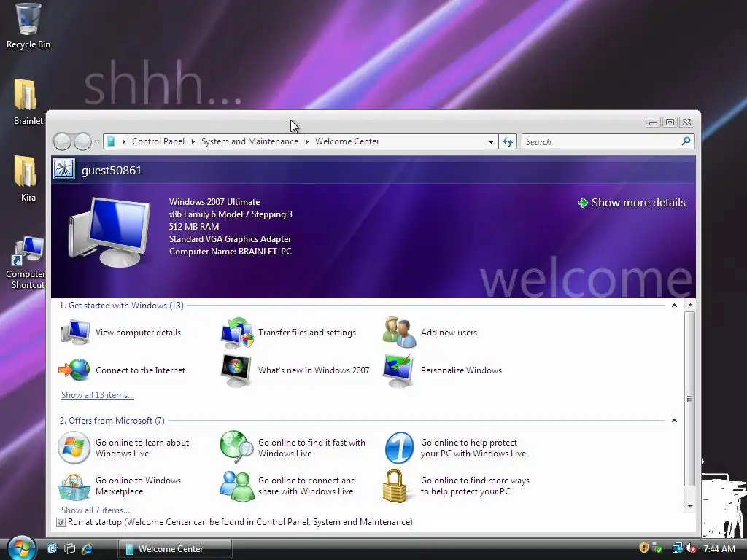747x560 pixels.
Task: Click Transfer files and settings text
Action: 307,332
